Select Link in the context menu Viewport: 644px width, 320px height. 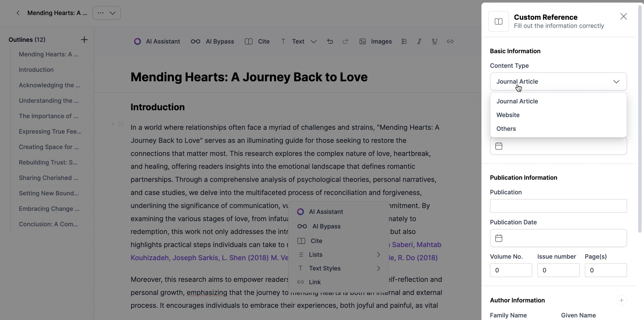pyautogui.click(x=338, y=282)
